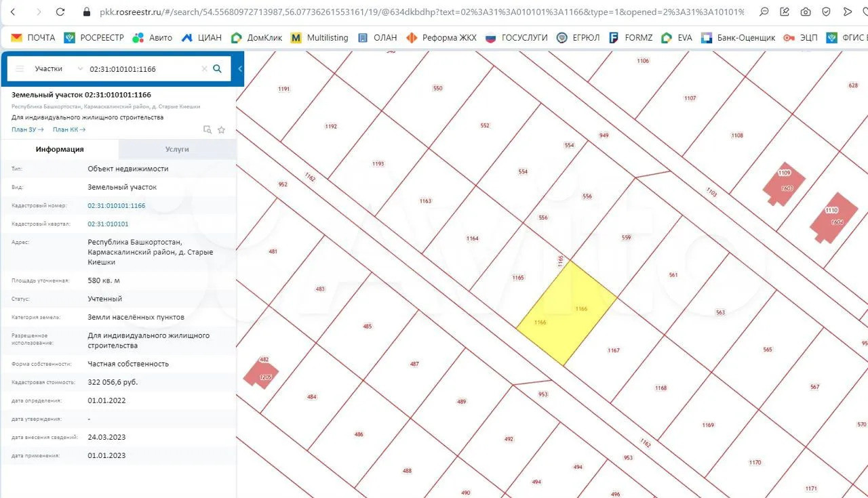Viewport: 868px width, 498px height.
Task: Select the Информация tab
Action: [x=60, y=149]
